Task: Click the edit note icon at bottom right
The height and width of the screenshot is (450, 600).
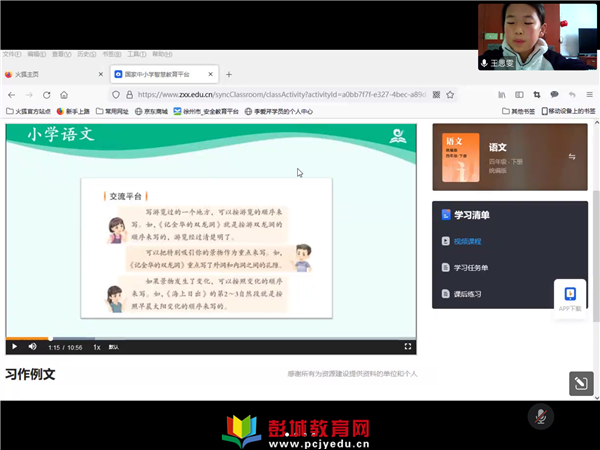Action: coord(581,383)
